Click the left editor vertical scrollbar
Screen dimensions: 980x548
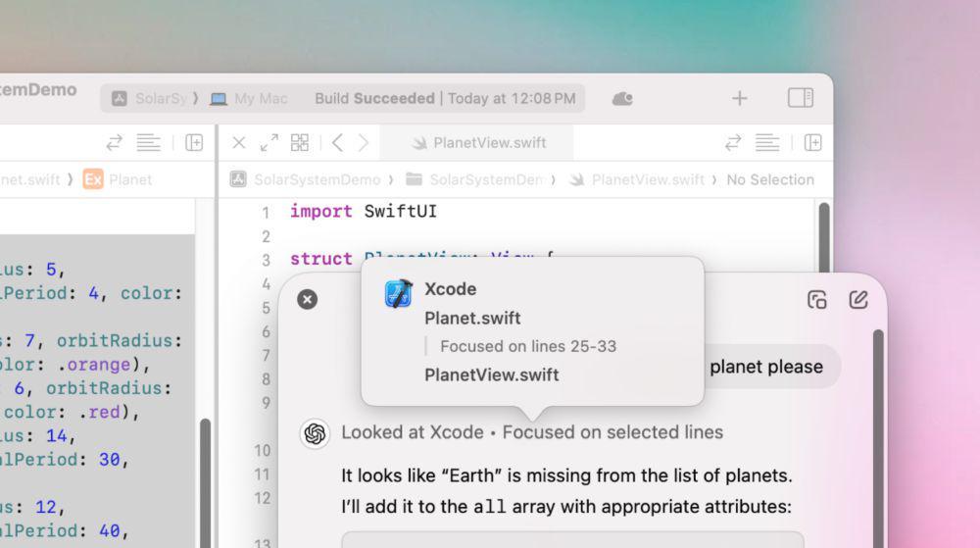pos(205,482)
